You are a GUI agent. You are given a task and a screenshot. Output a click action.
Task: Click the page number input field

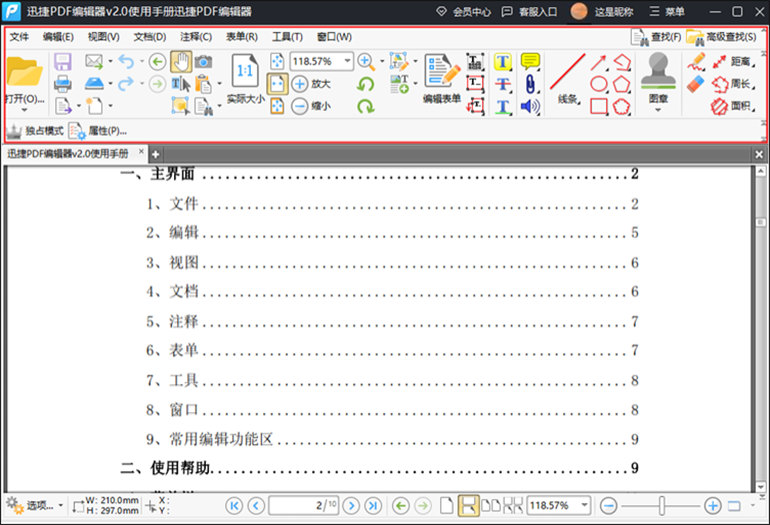[303, 505]
